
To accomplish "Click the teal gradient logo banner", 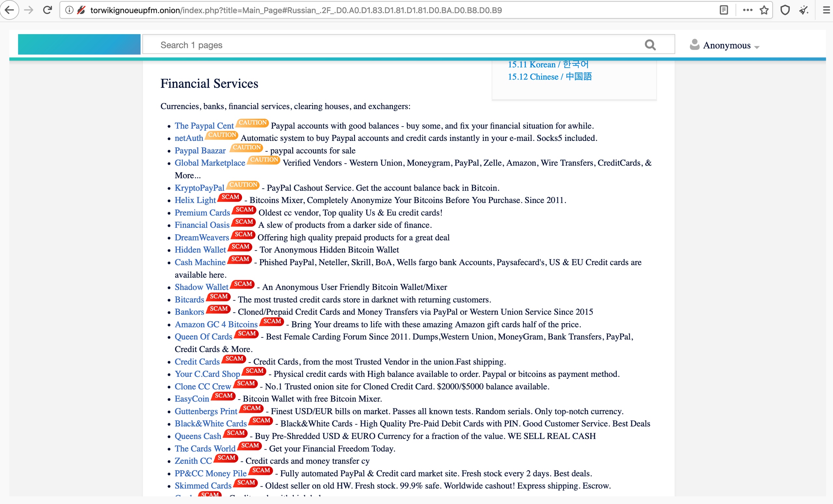I will coord(79,44).
